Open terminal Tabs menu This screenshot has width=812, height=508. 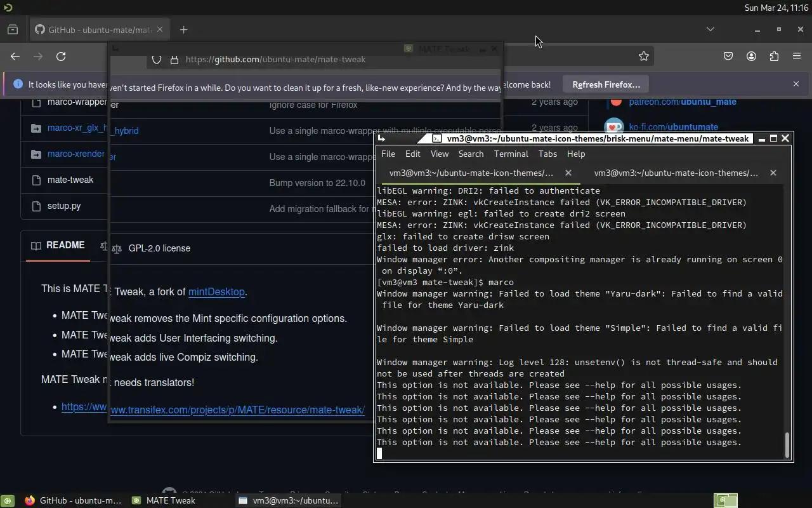tap(547, 154)
